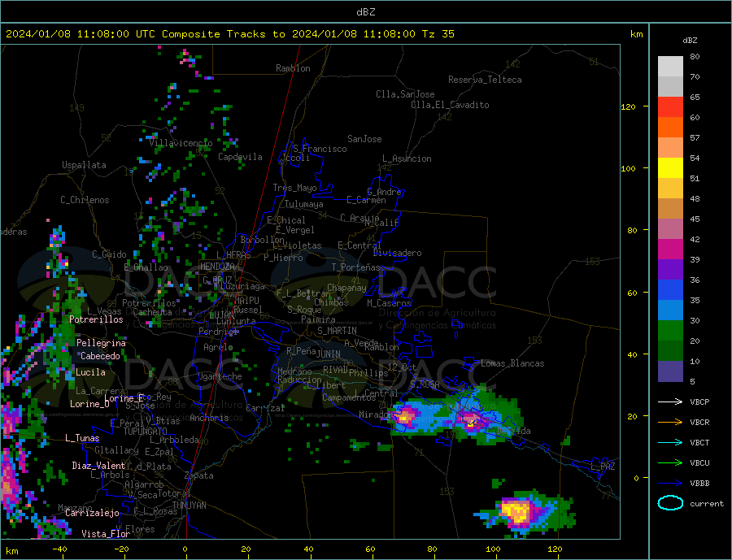The height and width of the screenshot is (560, 732).
Task: Click the Capdevila label
Action: click(x=240, y=157)
